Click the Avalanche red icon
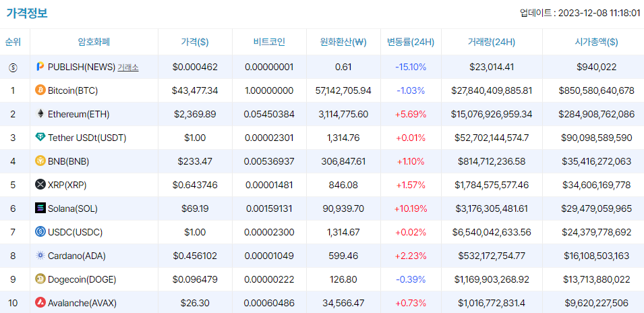Screen dimensions: 644x313 (40, 303)
